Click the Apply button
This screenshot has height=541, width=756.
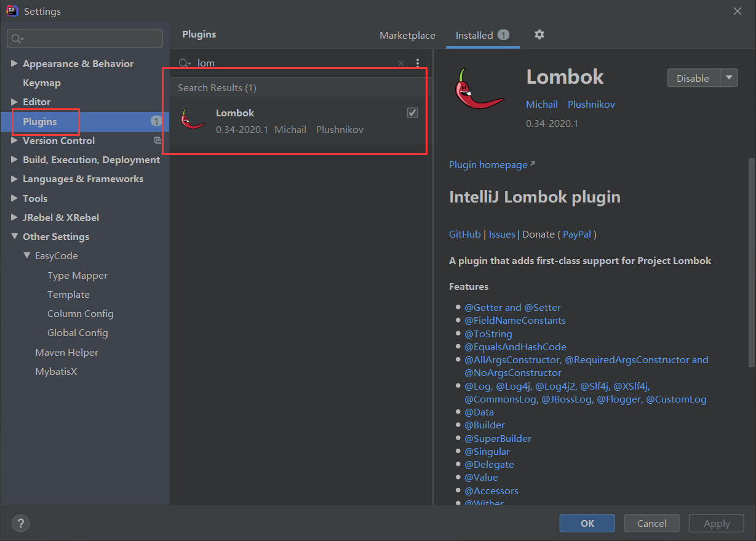[x=717, y=523]
